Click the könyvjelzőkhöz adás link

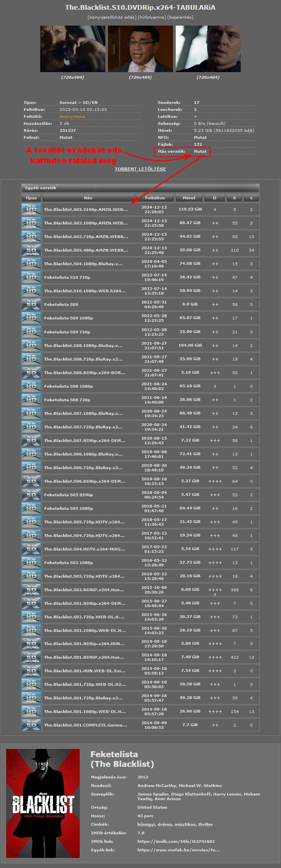pos(112,17)
